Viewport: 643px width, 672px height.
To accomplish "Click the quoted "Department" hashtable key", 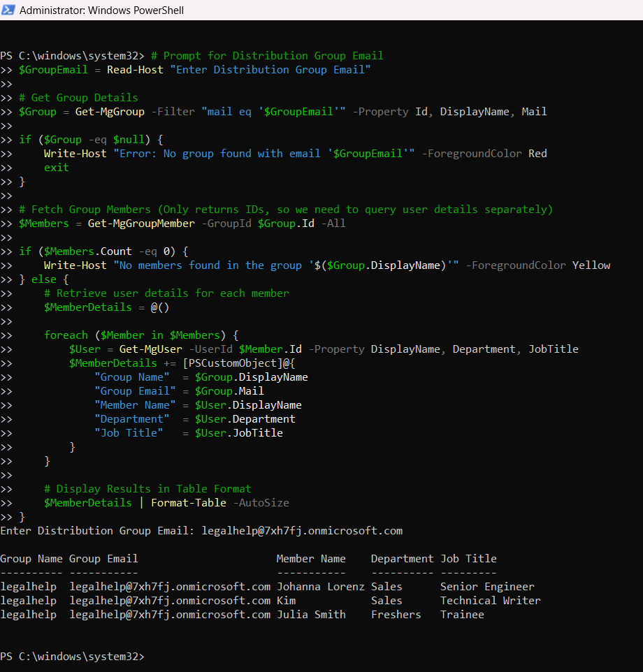I will [132, 419].
